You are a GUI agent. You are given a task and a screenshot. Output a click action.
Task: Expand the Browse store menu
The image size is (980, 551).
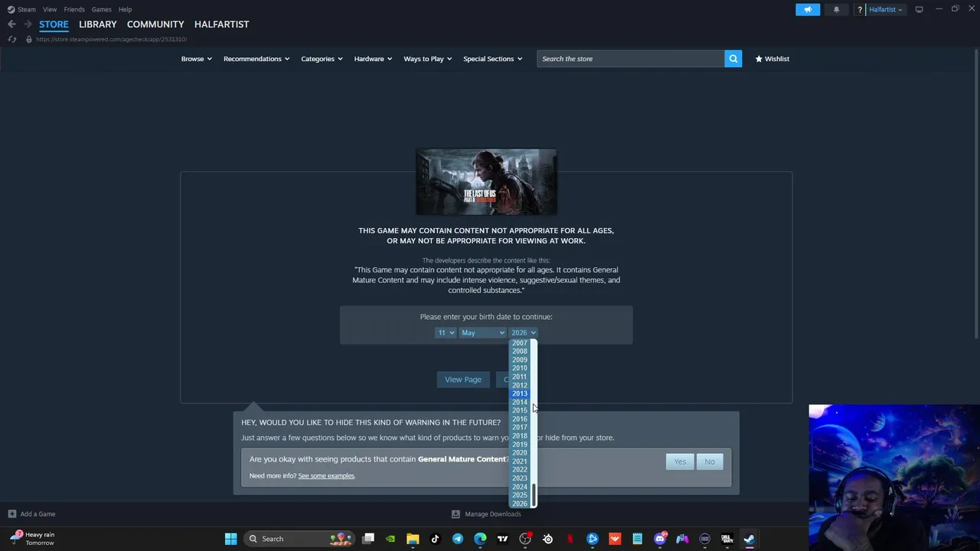pos(196,59)
